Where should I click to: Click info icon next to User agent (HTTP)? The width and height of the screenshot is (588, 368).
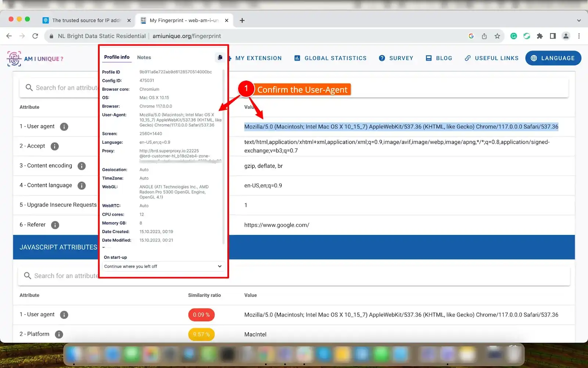click(64, 127)
